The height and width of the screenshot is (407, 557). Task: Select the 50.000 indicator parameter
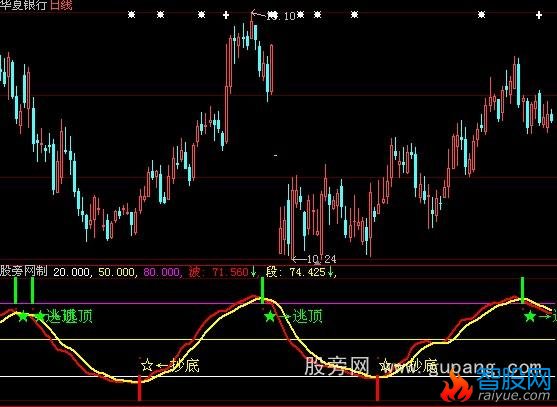click(117, 272)
